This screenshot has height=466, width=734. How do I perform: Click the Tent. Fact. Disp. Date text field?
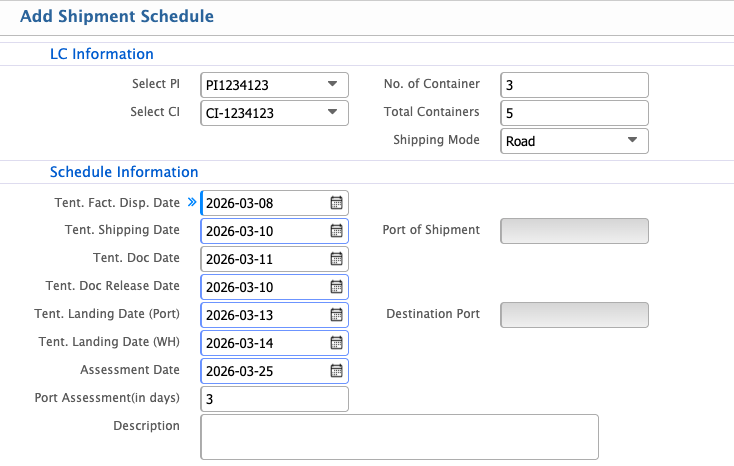click(x=264, y=203)
